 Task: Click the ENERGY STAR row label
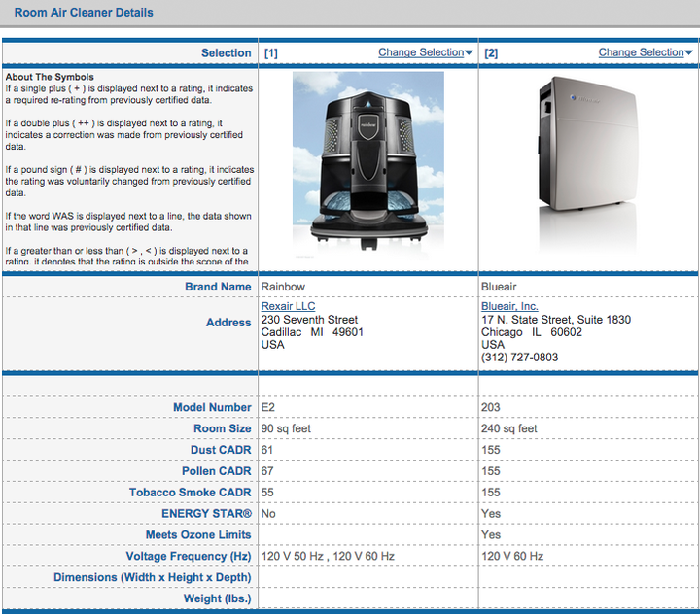click(x=206, y=514)
